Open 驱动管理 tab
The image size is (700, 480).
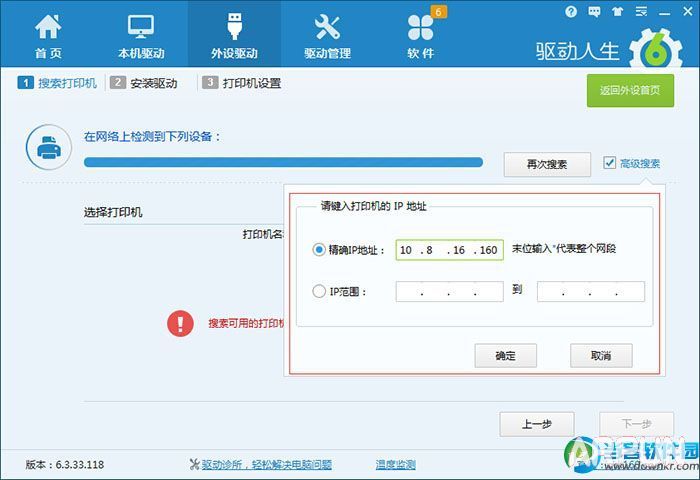pyautogui.click(x=327, y=36)
